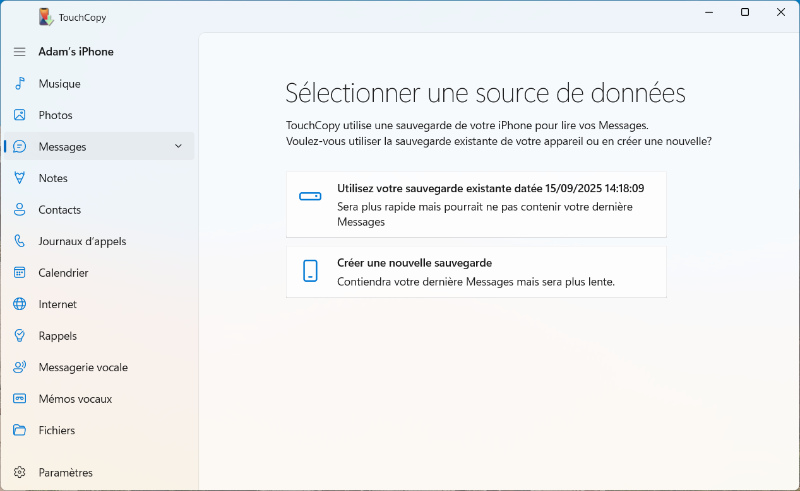The height and width of the screenshot is (491, 800).
Task: Select the Rappels reminder icon
Action: [19, 336]
